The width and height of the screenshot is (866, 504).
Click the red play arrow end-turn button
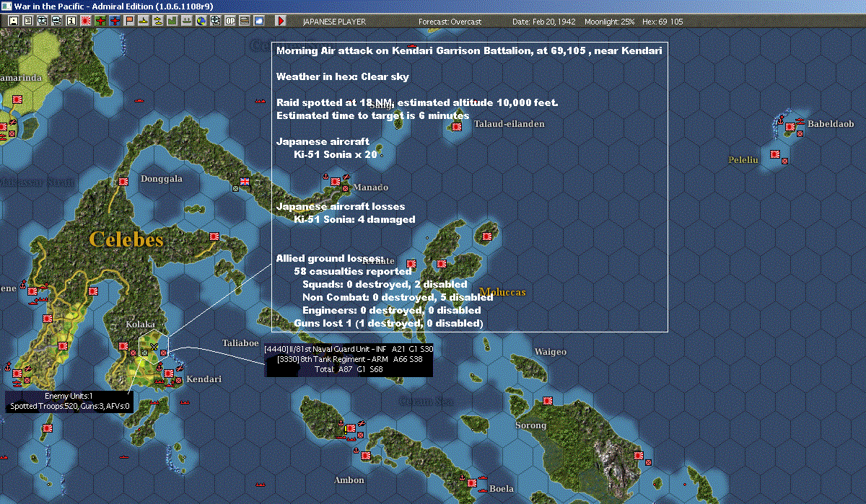click(281, 21)
